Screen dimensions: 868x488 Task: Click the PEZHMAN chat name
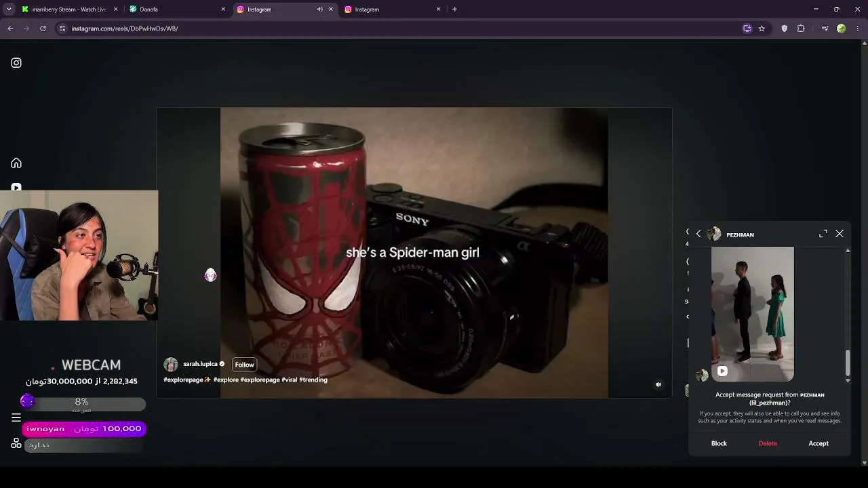click(740, 235)
